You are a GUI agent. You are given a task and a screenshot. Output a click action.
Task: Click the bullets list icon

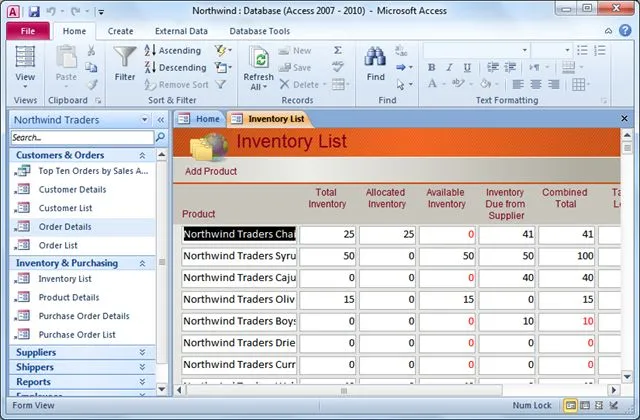coord(582,51)
